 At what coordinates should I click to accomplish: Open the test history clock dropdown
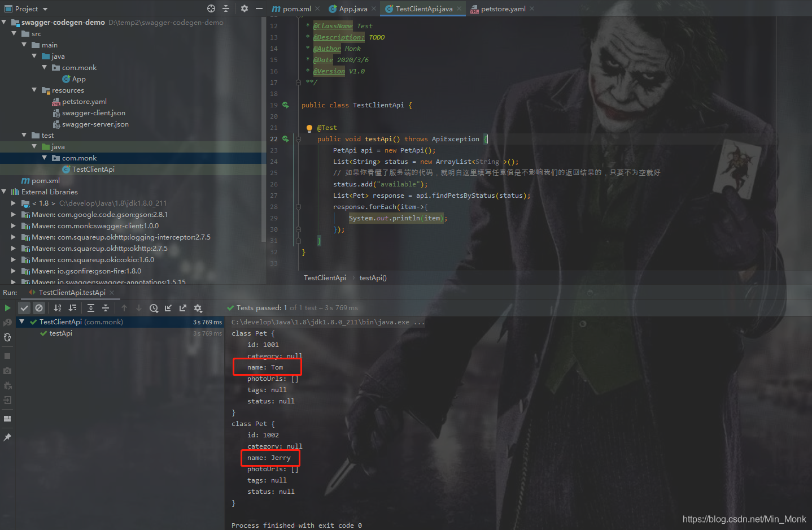click(x=154, y=308)
